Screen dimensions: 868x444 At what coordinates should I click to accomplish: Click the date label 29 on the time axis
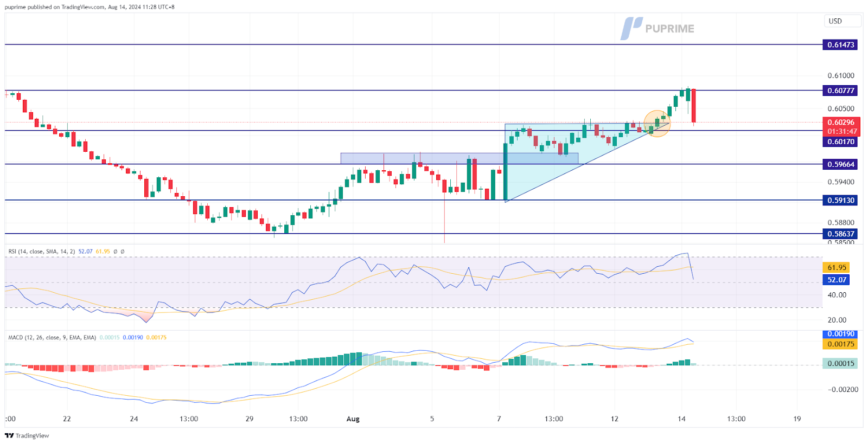[250, 419]
